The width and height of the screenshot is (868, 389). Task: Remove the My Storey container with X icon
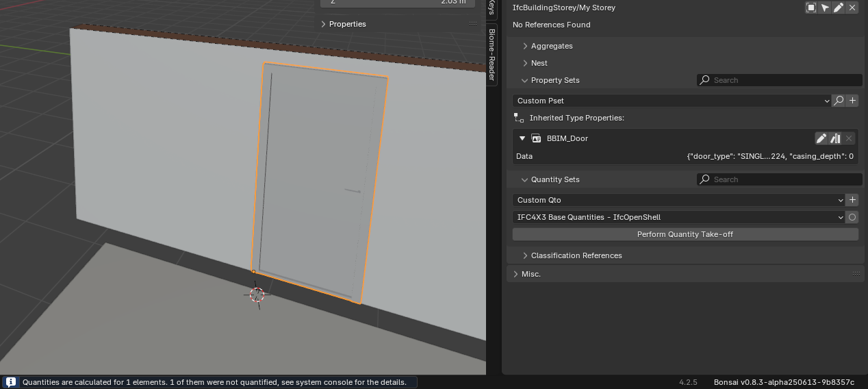click(852, 8)
